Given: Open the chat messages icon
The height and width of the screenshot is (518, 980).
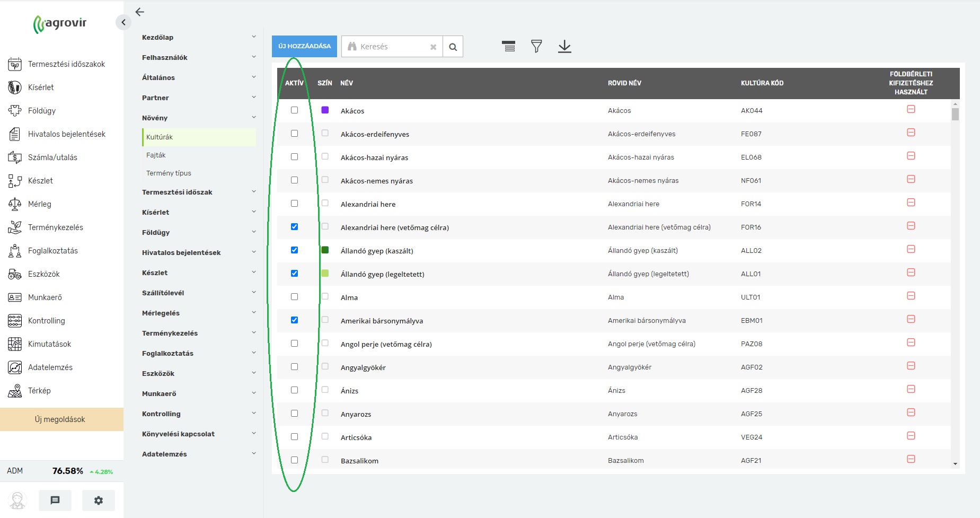Looking at the screenshot, I should (x=55, y=500).
